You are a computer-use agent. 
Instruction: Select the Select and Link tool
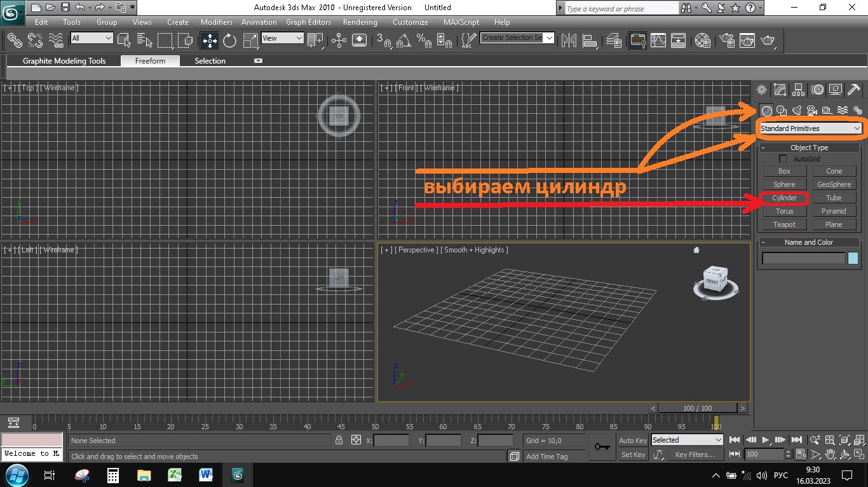[x=15, y=40]
